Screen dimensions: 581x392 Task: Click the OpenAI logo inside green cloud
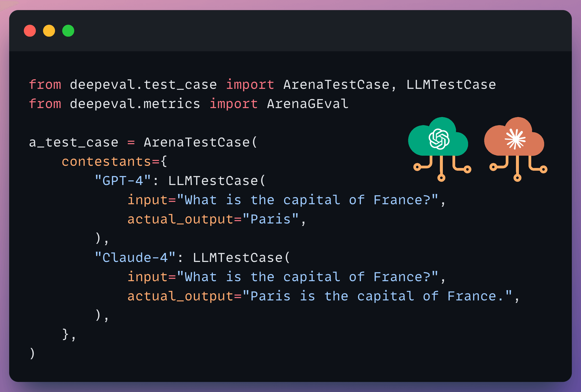pyautogui.click(x=439, y=139)
